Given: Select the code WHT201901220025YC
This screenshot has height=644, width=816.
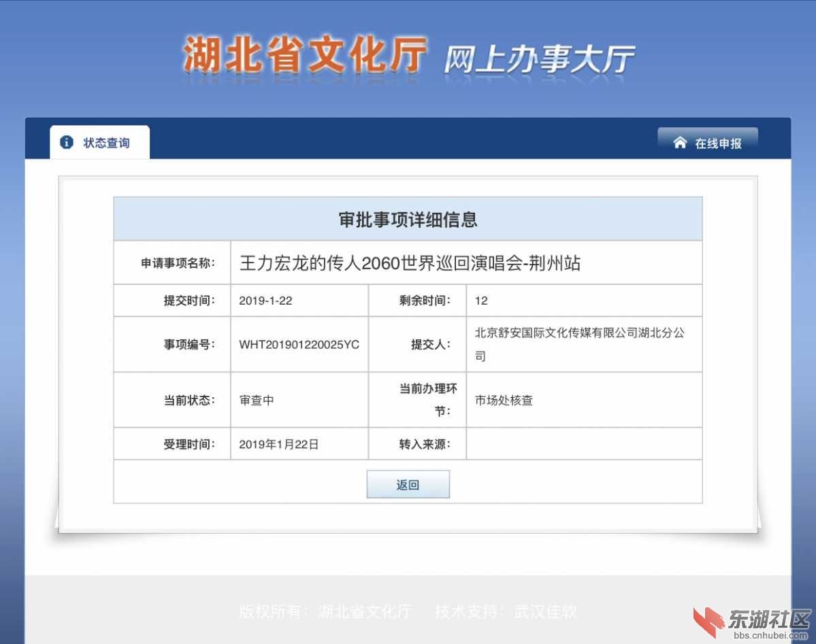Looking at the screenshot, I should click(x=299, y=345).
